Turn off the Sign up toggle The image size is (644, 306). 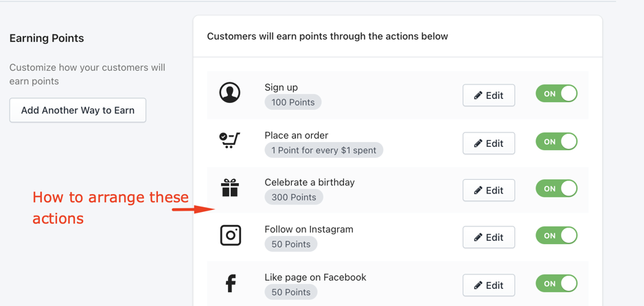tap(557, 93)
